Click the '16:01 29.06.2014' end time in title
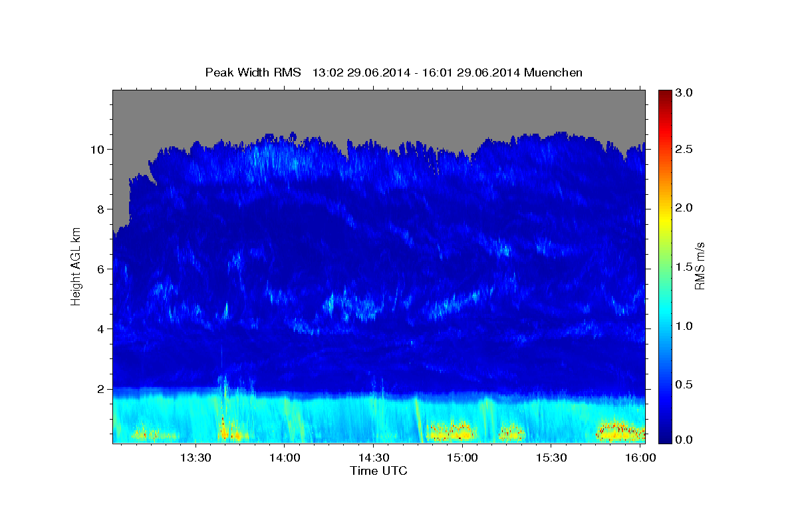 [x=471, y=72]
